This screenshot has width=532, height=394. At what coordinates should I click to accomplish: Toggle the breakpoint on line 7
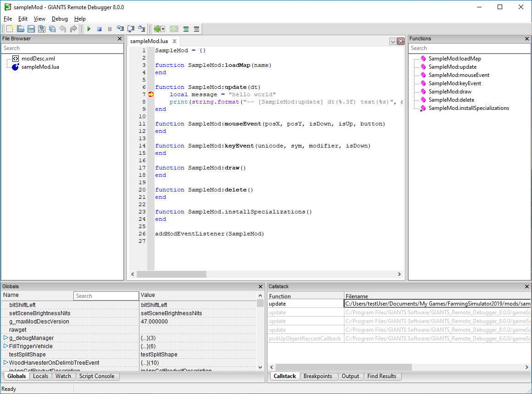click(151, 94)
